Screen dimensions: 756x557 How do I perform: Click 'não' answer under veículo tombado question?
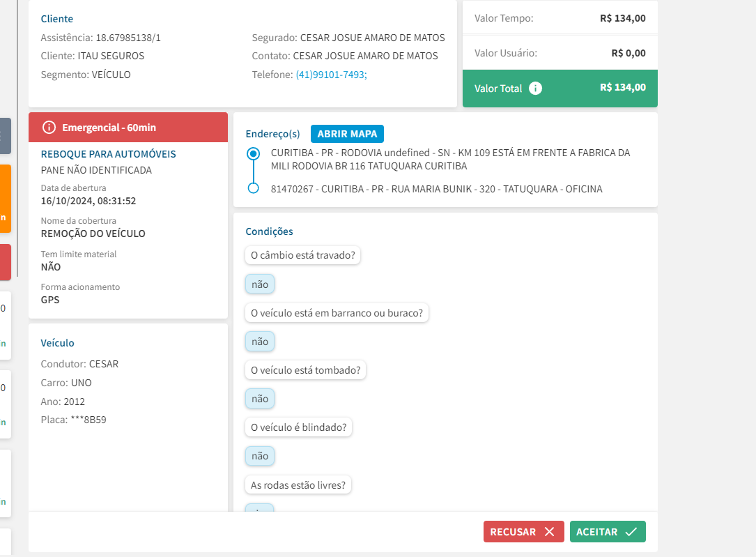click(260, 399)
